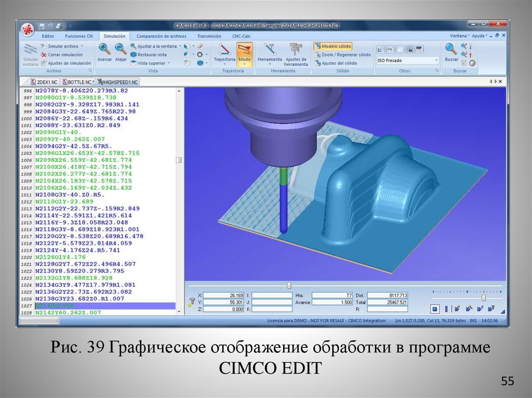Viewport: 532px width, 398px height.
Task: Click the pause simulation button
Action: click(446, 309)
